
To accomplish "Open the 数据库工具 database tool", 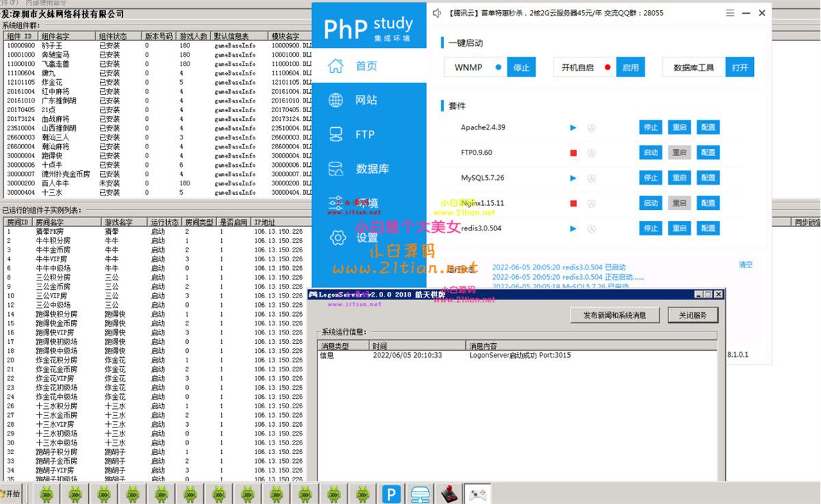I will click(740, 68).
